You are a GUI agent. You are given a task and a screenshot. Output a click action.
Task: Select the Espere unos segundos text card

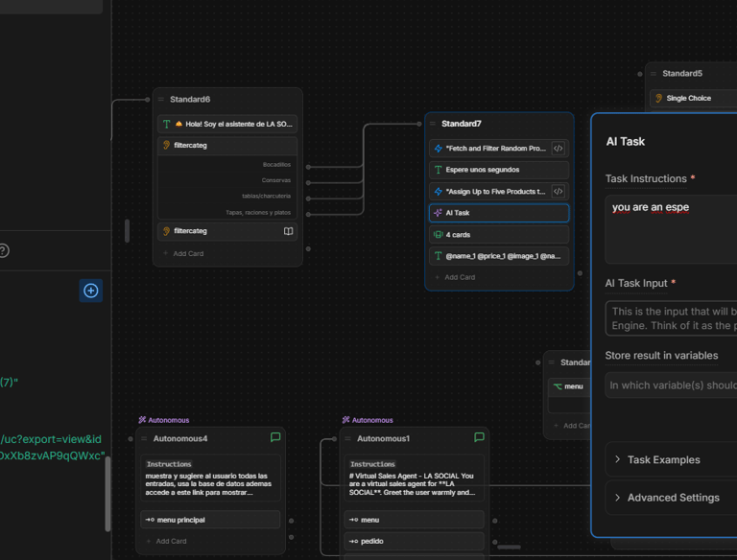[x=499, y=170]
